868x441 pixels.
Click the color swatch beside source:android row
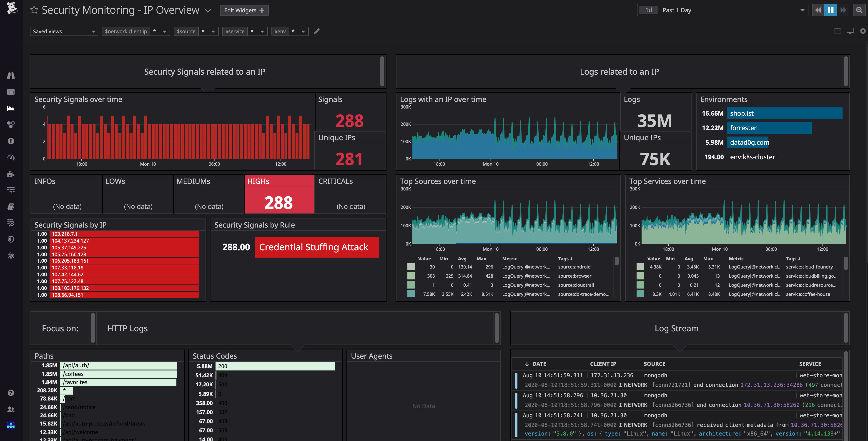coord(411,267)
